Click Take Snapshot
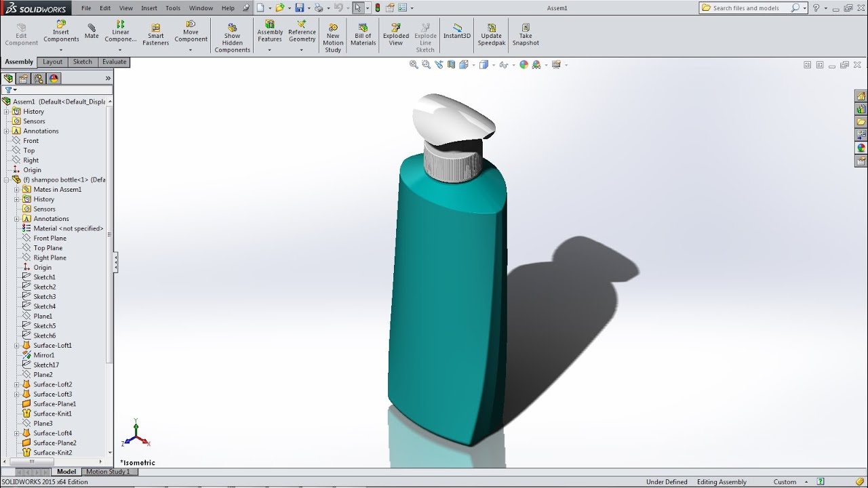The width and height of the screenshot is (868, 488). [x=526, y=35]
